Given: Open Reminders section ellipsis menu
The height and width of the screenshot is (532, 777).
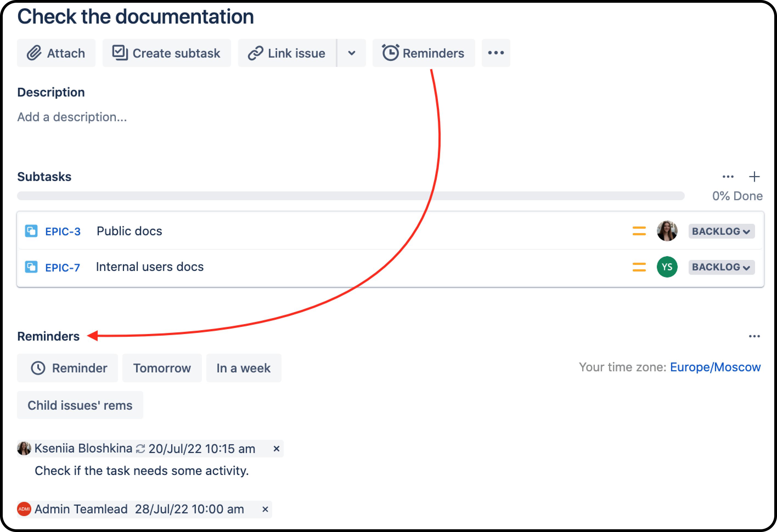Looking at the screenshot, I should pos(754,336).
